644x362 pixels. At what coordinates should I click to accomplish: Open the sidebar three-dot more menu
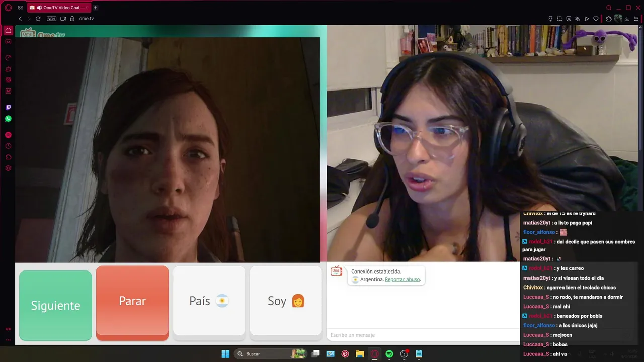coord(8,340)
